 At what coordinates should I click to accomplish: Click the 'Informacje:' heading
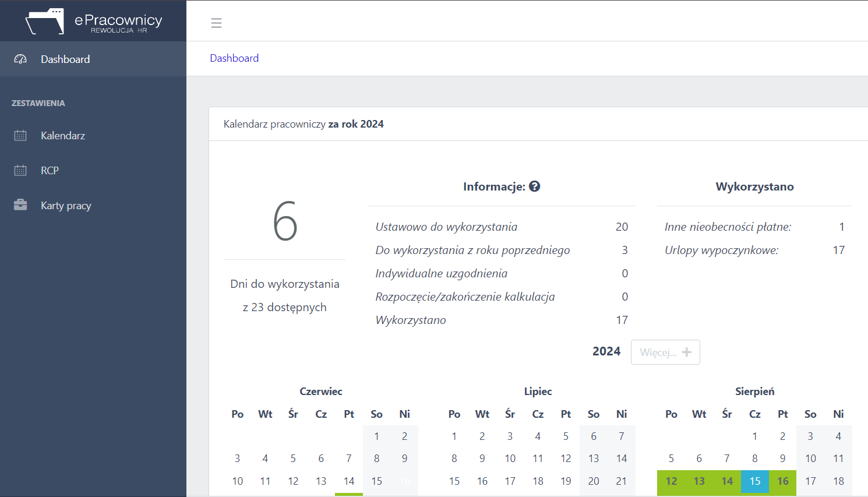494,186
